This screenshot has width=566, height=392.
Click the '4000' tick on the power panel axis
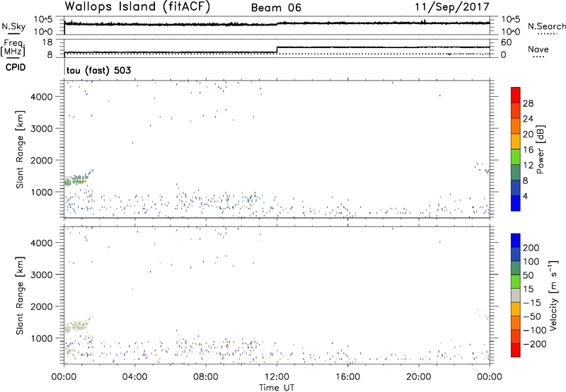tap(41, 97)
